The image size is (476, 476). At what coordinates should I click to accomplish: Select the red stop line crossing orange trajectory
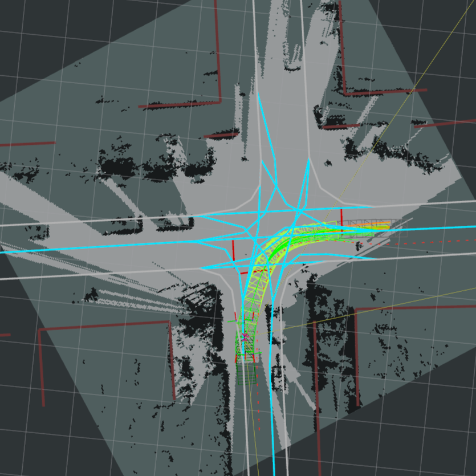coord(341,221)
